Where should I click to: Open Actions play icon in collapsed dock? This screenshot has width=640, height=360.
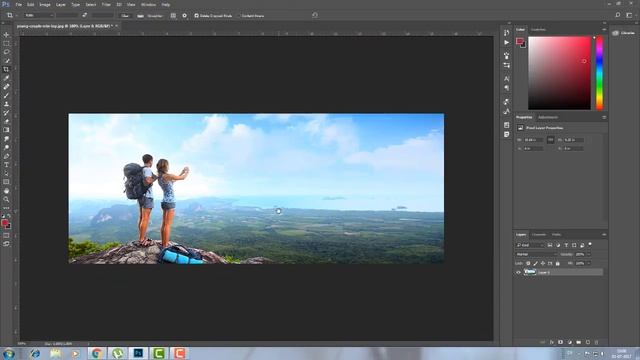507,42
